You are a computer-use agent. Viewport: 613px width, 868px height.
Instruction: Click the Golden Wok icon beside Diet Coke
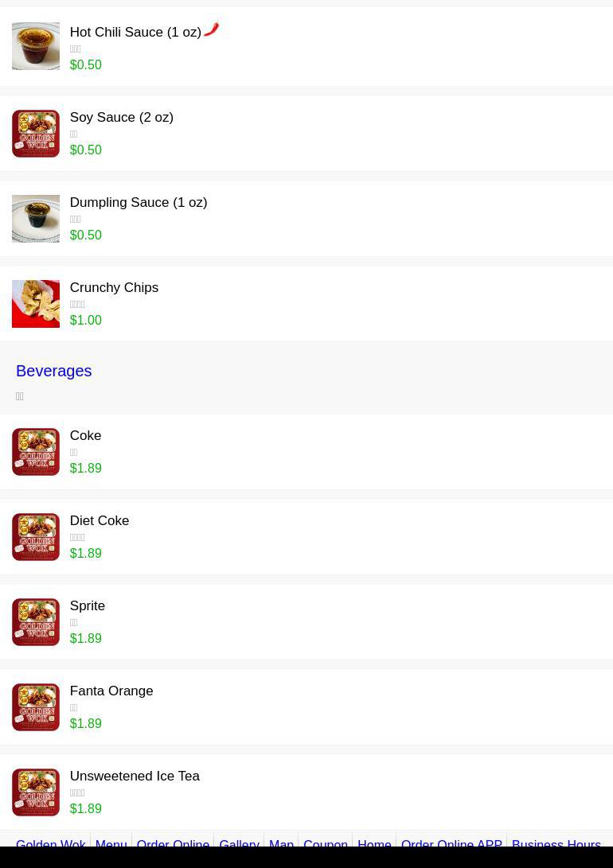click(x=36, y=537)
